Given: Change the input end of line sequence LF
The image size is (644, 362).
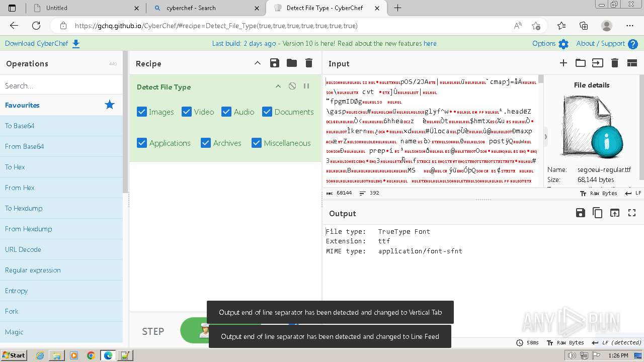Looking at the screenshot, I should point(633,193).
